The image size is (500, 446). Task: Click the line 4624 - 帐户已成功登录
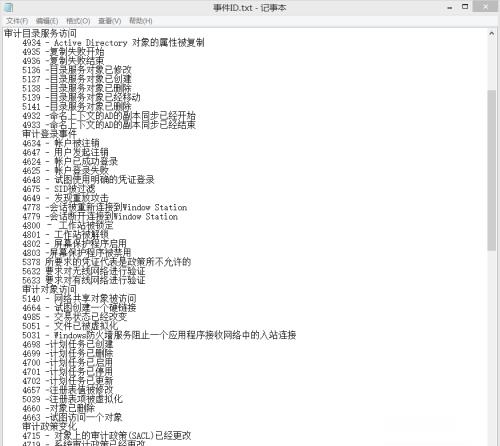click(x=70, y=162)
